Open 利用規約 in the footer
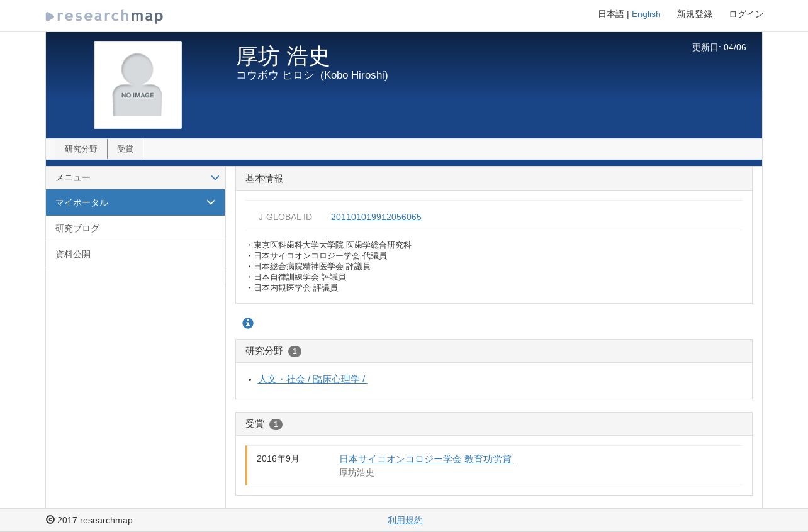The image size is (808, 532). [x=405, y=520]
